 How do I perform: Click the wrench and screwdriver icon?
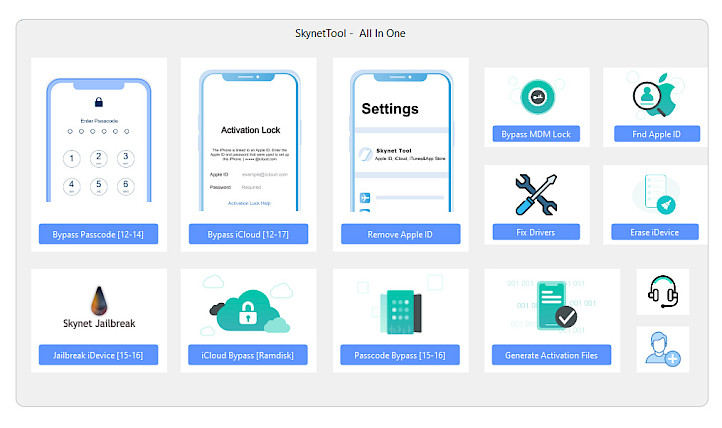tap(536, 194)
